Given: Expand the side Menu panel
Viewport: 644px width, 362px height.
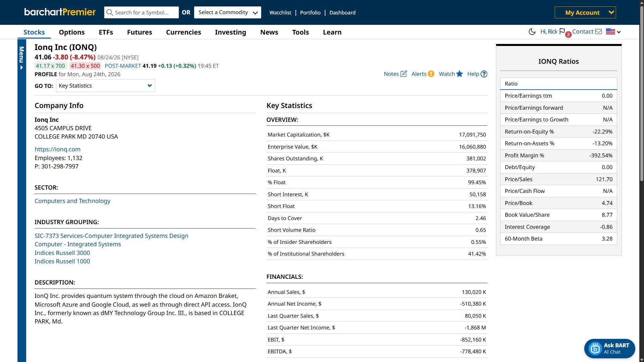Looking at the screenshot, I should [22, 58].
